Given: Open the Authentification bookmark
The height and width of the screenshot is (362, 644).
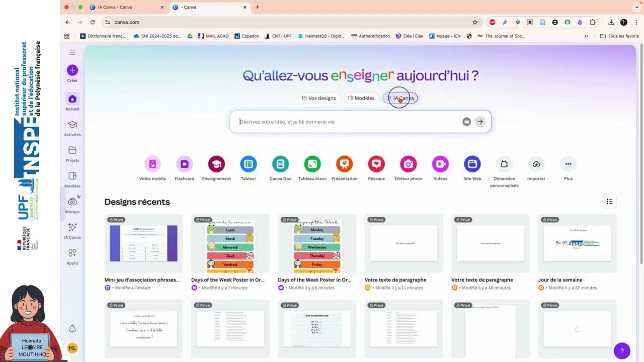Looking at the screenshot, I should click(x=370, y=36).
